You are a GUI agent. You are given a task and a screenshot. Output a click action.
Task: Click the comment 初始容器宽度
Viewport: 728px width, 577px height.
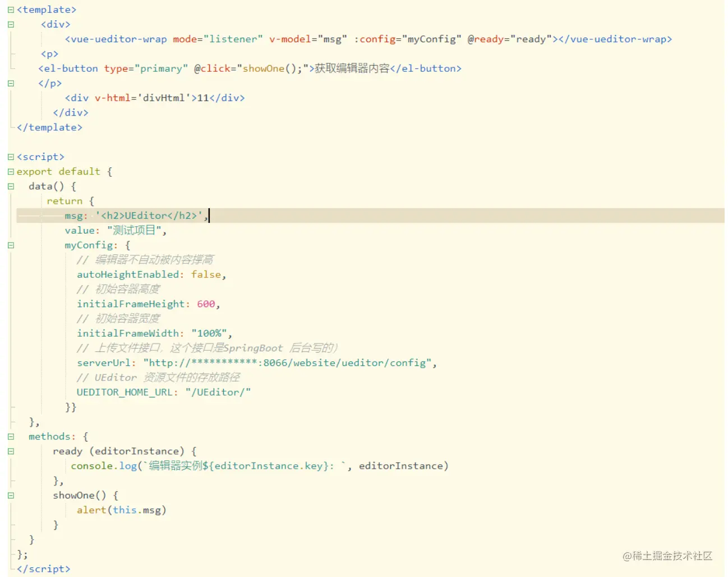[118, 319]
